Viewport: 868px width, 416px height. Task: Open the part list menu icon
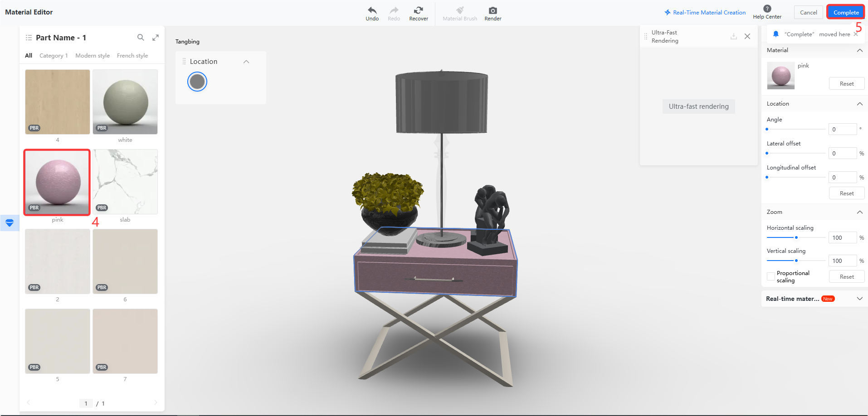point(29,38)
